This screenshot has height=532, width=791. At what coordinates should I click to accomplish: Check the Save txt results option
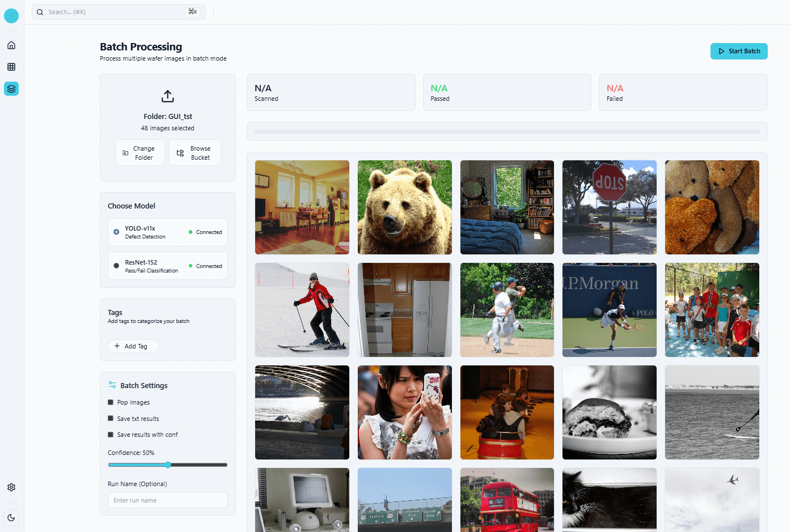[x=111, y=419]
